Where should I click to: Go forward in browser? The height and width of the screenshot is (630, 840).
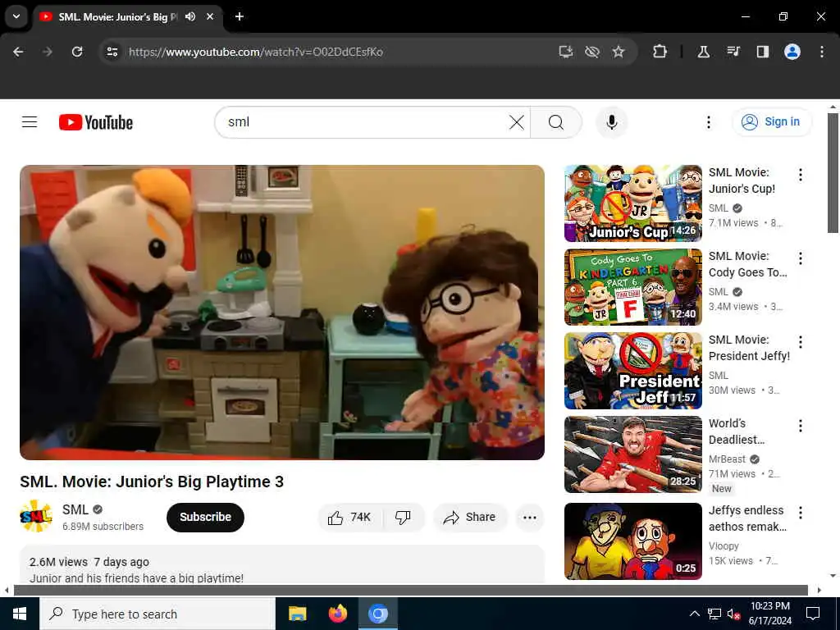(47, 52)
